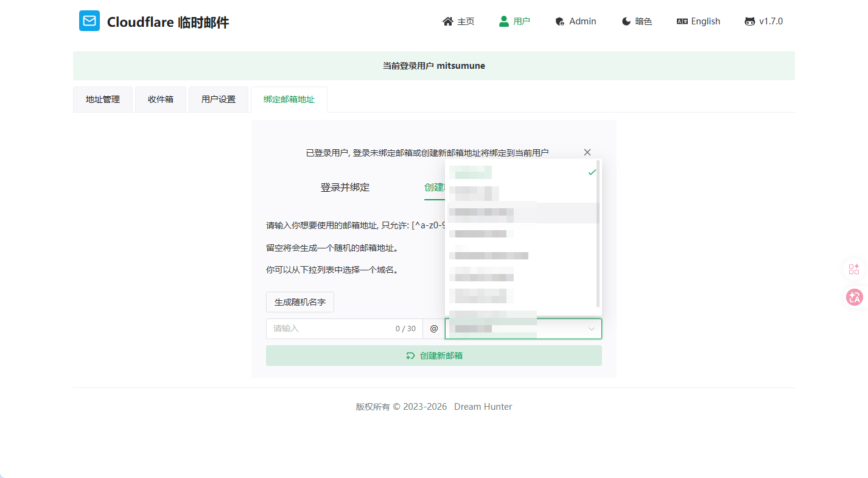Click the Cloudflare mail logo icon
This screenshot has width=868, height=478.
pyautogui.click(x=89, y=21)
